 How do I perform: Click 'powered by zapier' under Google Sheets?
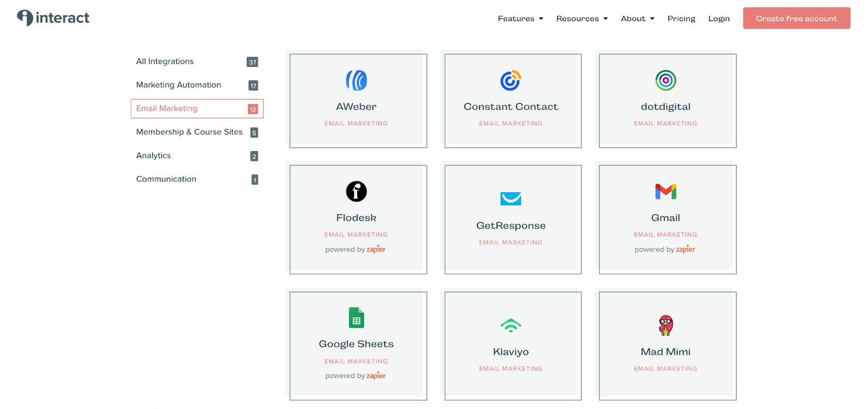355,375
